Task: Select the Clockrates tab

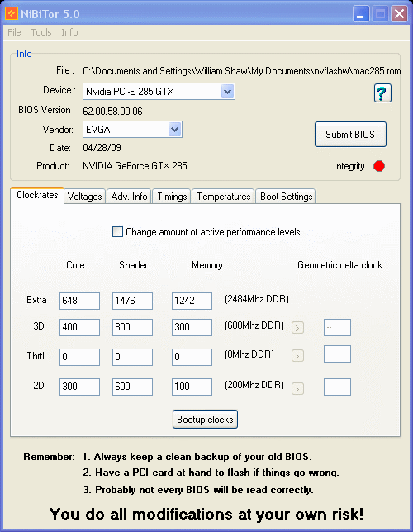Action: point(37,195)
